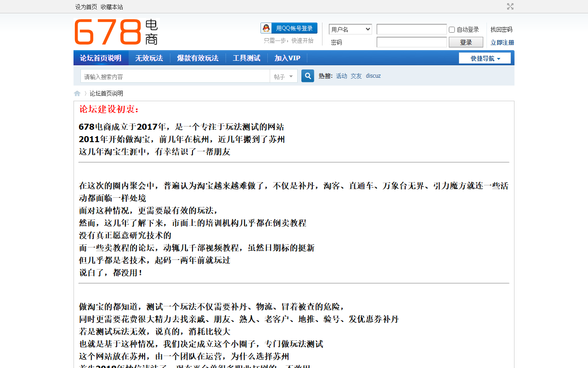Image resolution: width=588 pixels, height=368 pixels.
Task: Click the line 说白了，都没用！
Action: coord(111,273)
